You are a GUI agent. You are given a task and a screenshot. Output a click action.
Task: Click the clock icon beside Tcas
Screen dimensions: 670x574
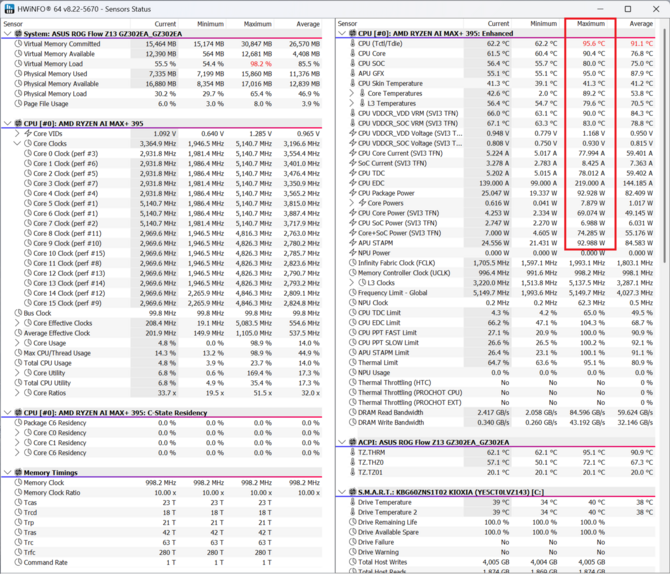pos(18,503)
